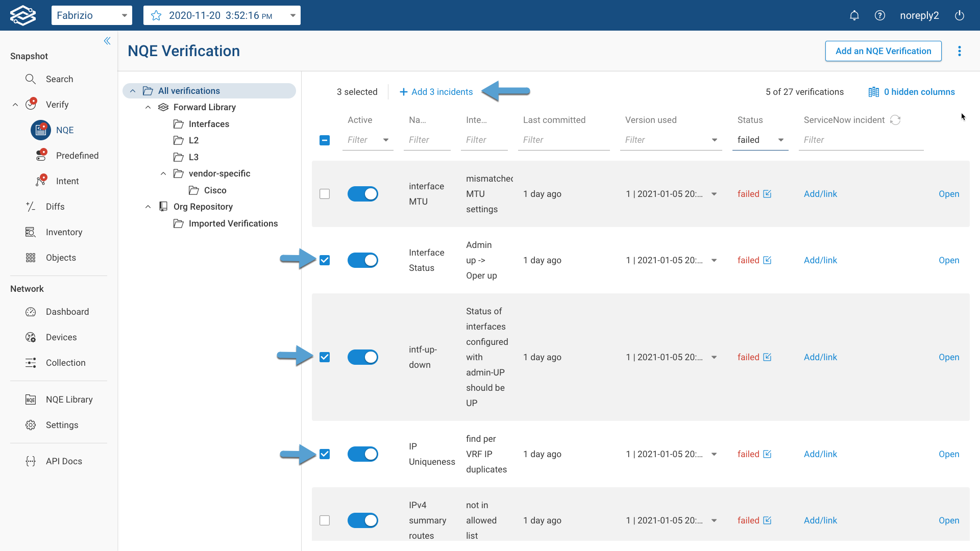The width and height of the screenshot is (980, 551).
Task: Select the Cisco folder in the tree
Action: 215,190
